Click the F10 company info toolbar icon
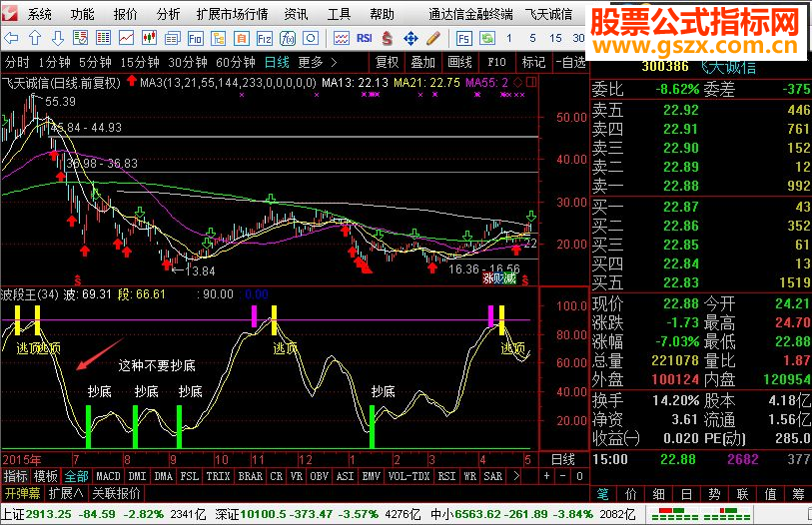The width and height of the screenshot is (812, 525). [195, 38]
